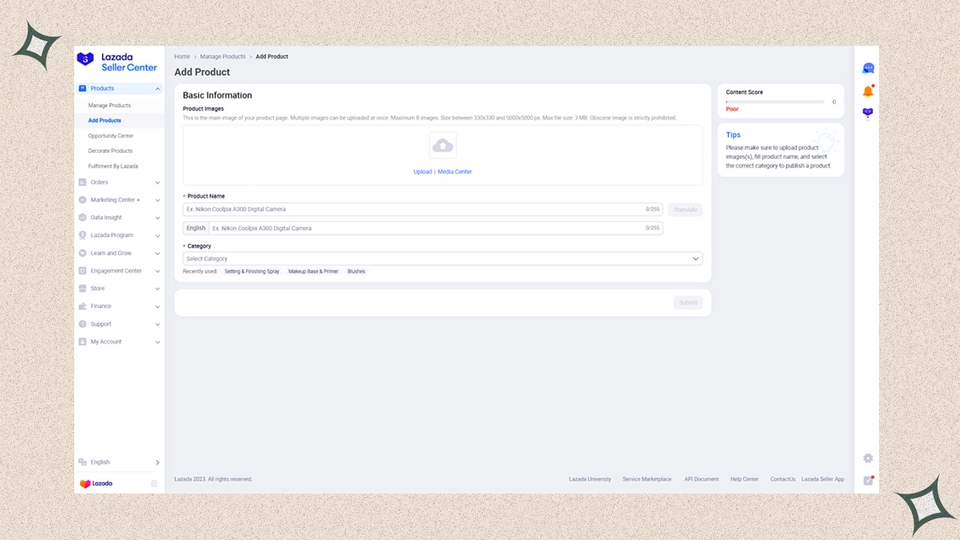Open Lazada Seller App footer link

point(822,479)
